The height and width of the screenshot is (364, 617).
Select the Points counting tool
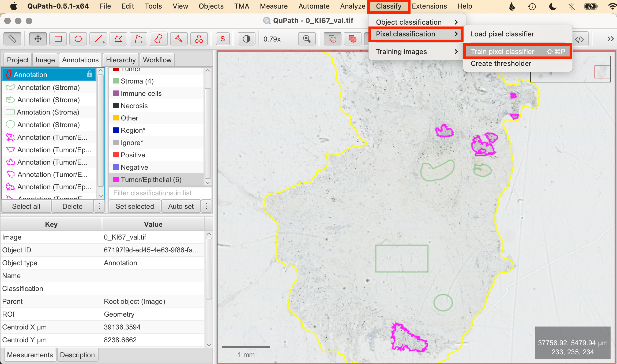tap(199, 39)
